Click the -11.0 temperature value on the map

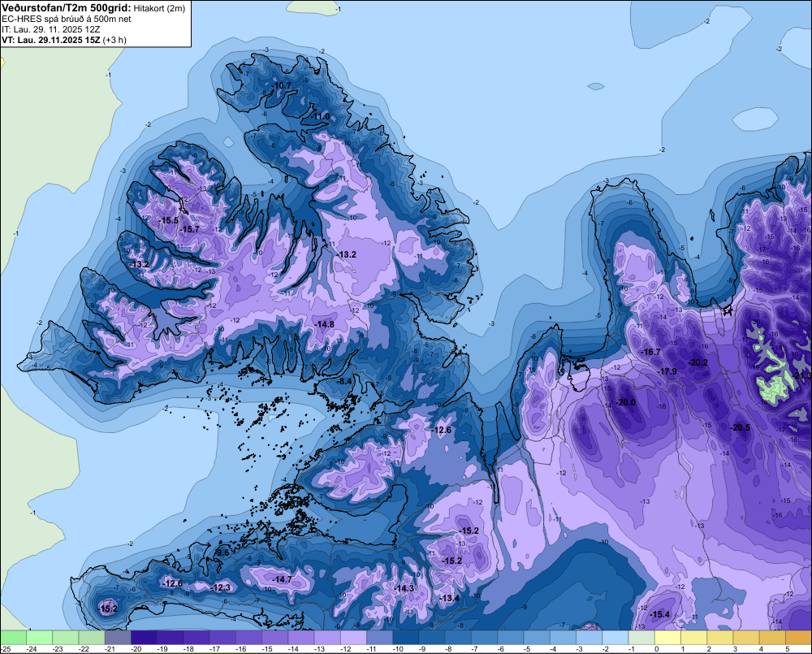coord(322,117)
